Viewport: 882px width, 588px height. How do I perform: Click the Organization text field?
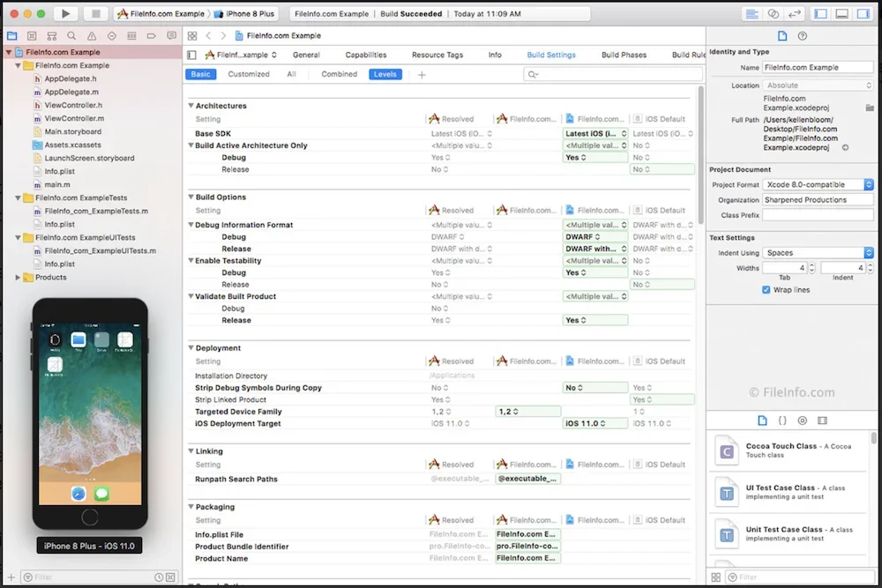tap(818, 200)
